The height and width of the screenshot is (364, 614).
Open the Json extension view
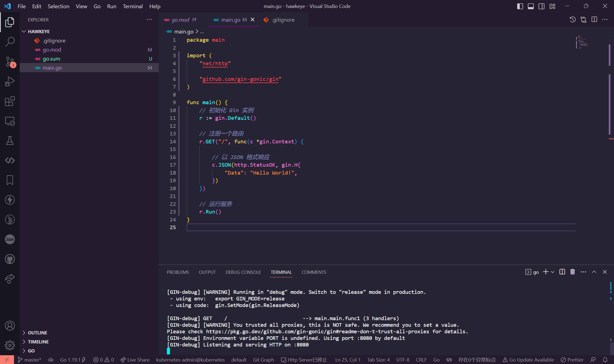coord(10,239)
